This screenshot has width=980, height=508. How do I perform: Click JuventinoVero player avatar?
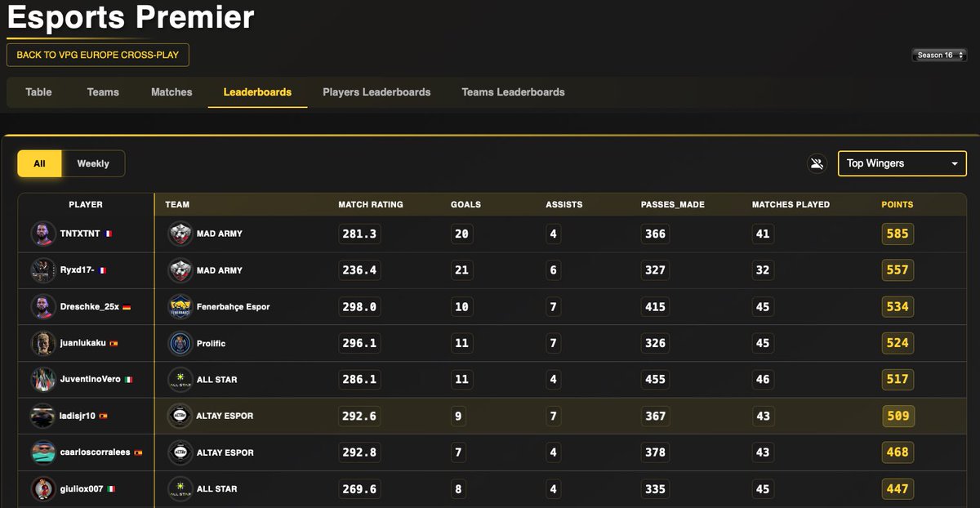(43, 379)
